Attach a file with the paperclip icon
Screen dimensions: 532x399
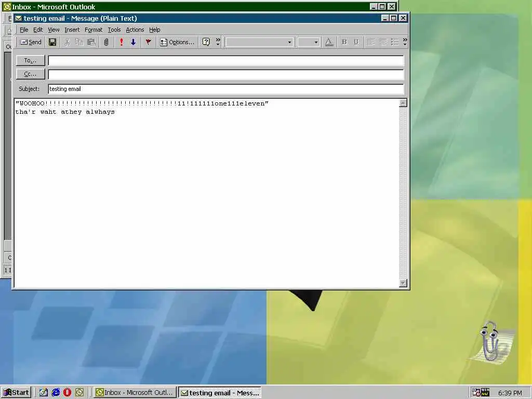(106, 42)
